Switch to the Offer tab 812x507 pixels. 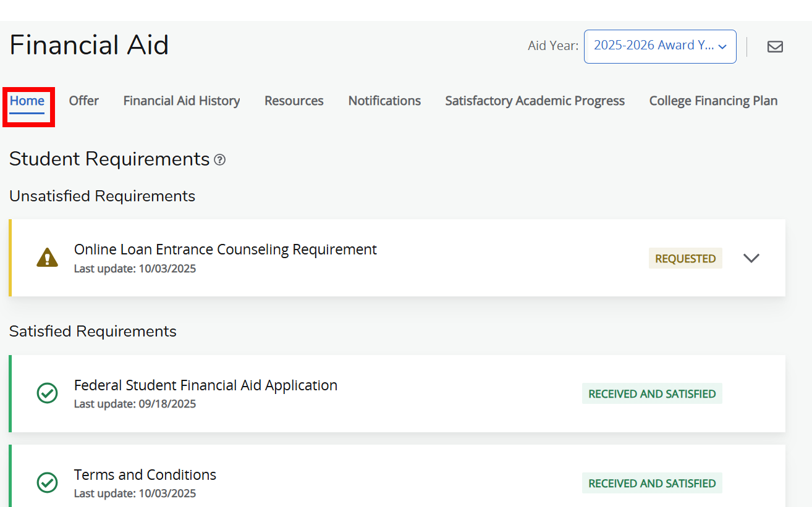click(83, 101)
